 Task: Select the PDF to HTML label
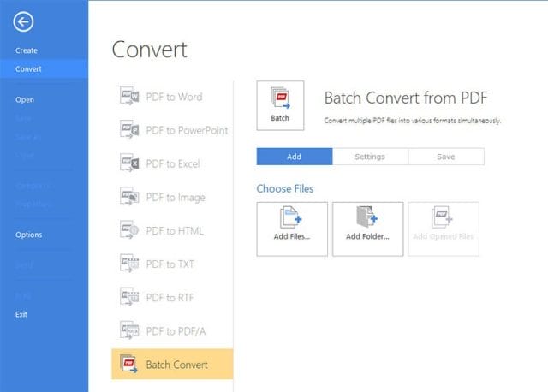175,231
